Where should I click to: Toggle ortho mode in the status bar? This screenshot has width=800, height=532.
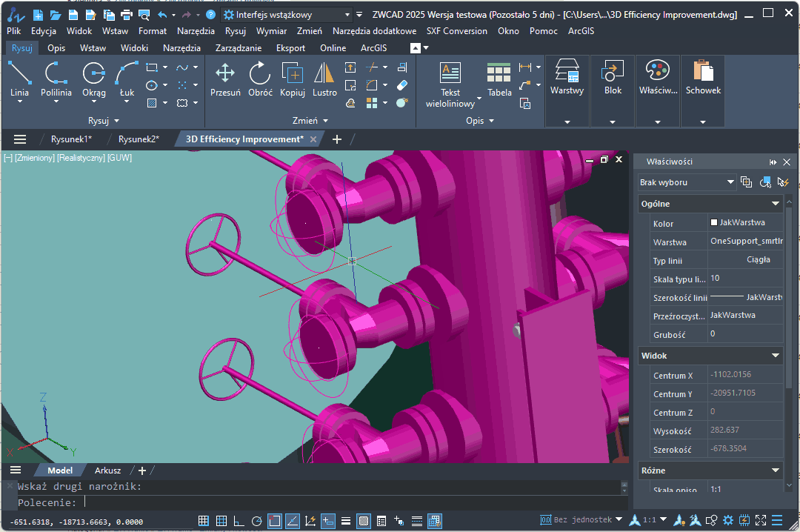tap(239, 520)
